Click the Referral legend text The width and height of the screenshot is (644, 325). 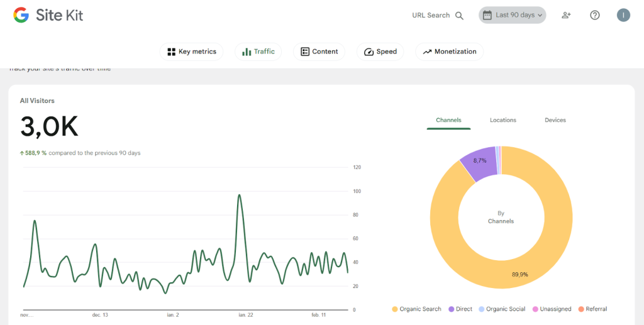pyautogui.click(x=596, y=309)
